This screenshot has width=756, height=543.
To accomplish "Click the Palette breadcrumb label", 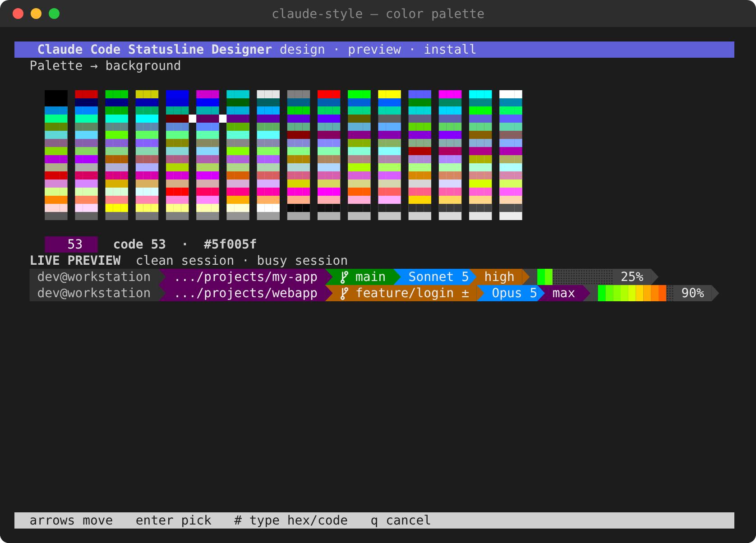I will coord(56,66).
